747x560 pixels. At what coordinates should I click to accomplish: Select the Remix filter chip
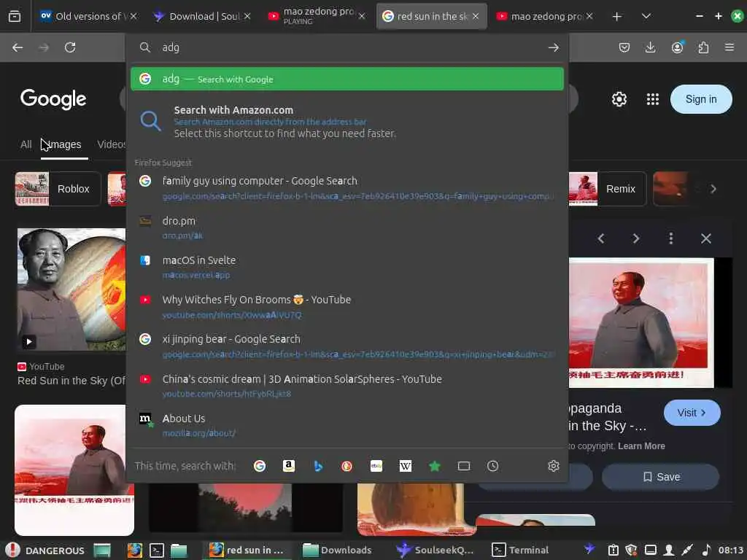tap(607, 189)
